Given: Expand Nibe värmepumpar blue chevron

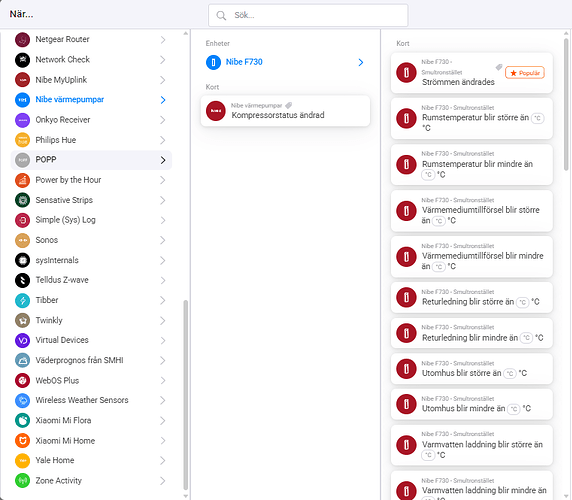Looking at the screenshot, I should tap(163, 100).
